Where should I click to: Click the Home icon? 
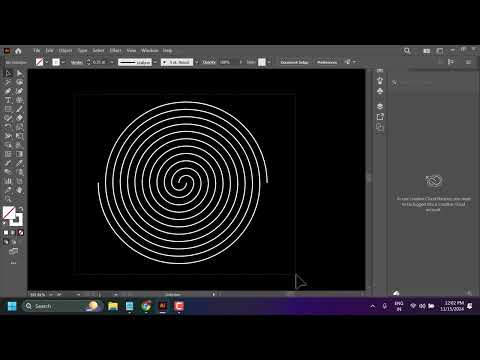point(18,51)
